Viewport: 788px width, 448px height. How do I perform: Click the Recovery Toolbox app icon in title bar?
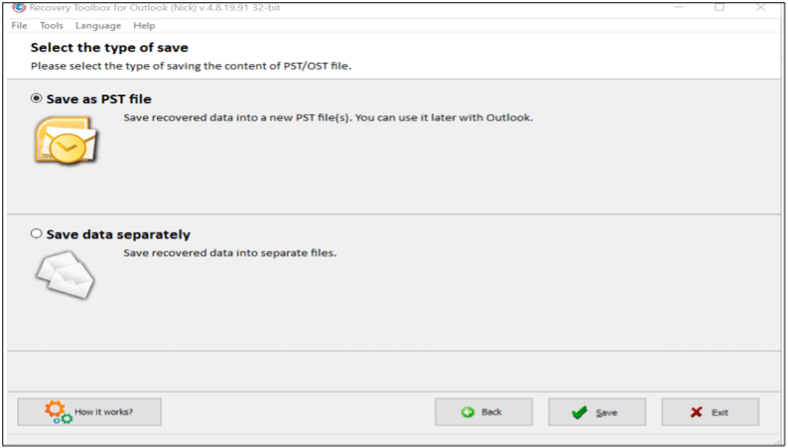(18, 7)
